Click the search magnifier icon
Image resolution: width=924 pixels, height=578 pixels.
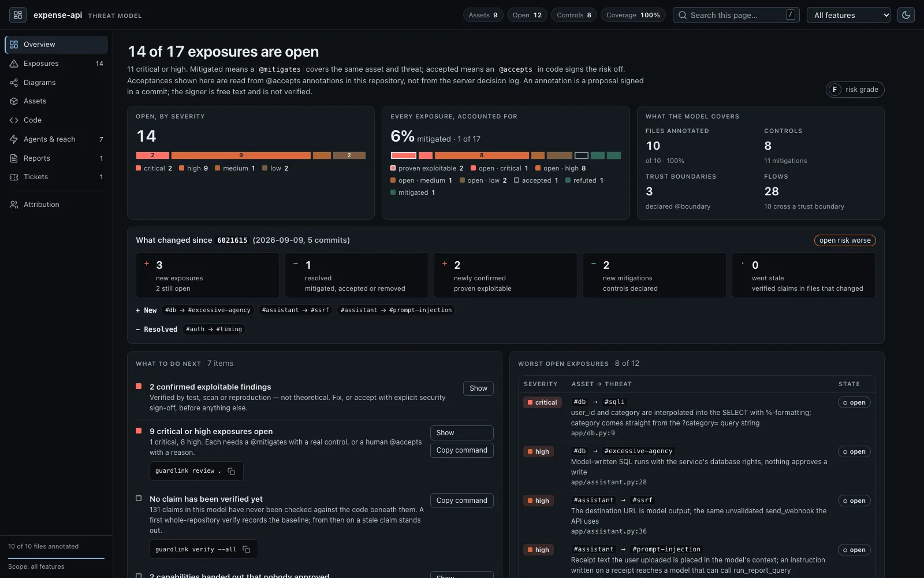coord(683,15)
